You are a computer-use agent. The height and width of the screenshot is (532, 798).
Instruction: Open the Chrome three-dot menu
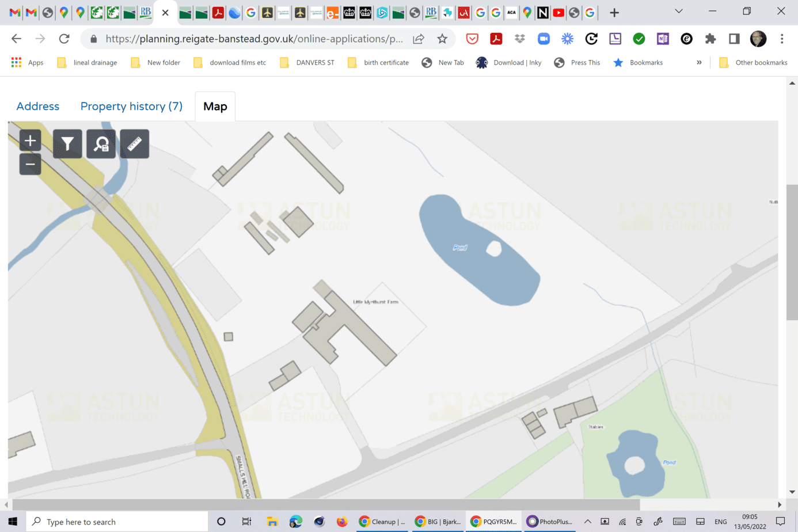pyautogui.click(x=782, y=39)
